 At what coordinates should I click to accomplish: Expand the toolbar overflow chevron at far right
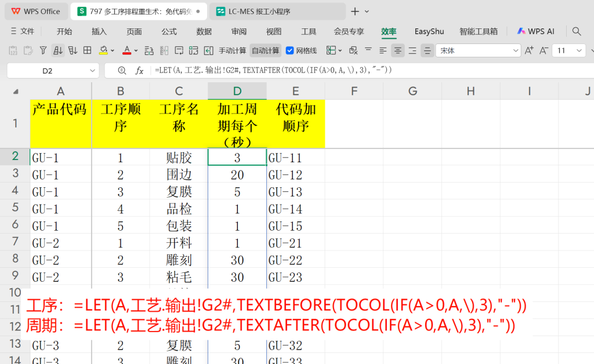(x=592, y=50)
